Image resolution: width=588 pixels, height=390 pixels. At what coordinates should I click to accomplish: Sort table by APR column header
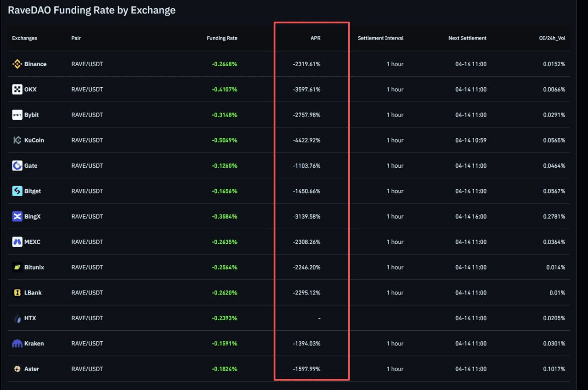tap(315, 38)
